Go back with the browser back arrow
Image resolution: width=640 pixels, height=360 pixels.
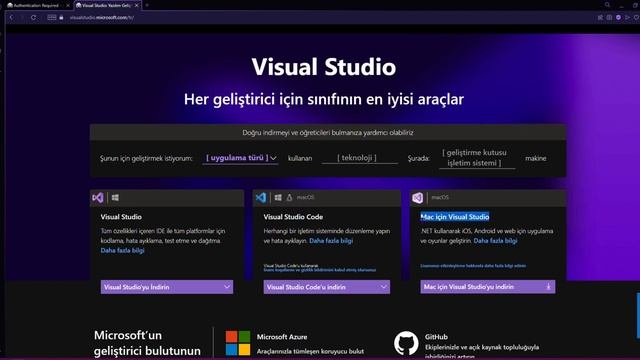[x=11, y=18]
